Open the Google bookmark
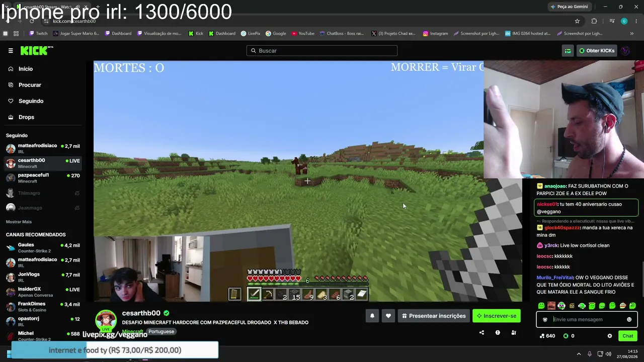This screenshot has height=362, width=644. pyautogui.click(x=276, y=34)
